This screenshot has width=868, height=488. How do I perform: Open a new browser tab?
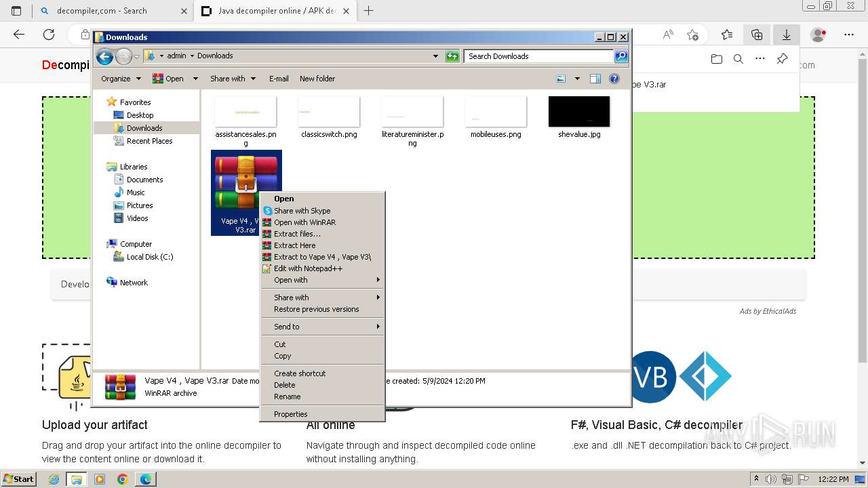(368, 11)
